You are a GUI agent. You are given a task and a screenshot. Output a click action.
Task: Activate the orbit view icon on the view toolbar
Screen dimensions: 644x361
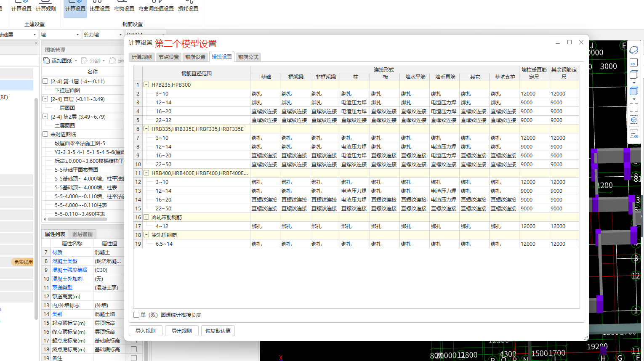[x=634, y=50]
